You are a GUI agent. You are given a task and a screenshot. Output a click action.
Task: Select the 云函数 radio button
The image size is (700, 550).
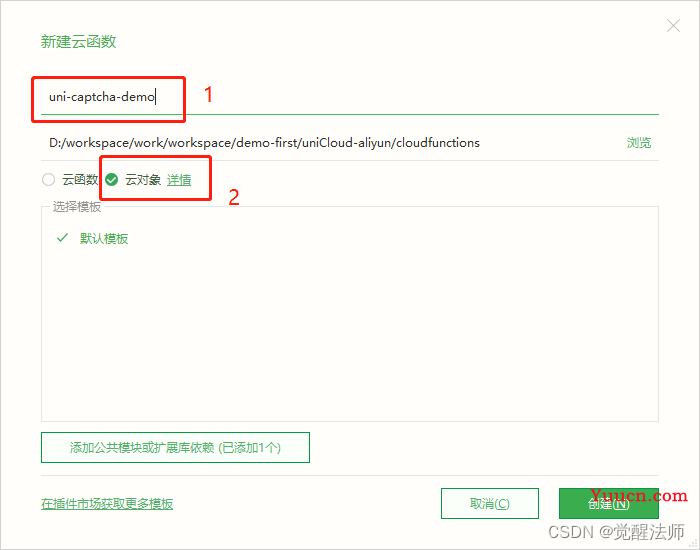[48, 179]
